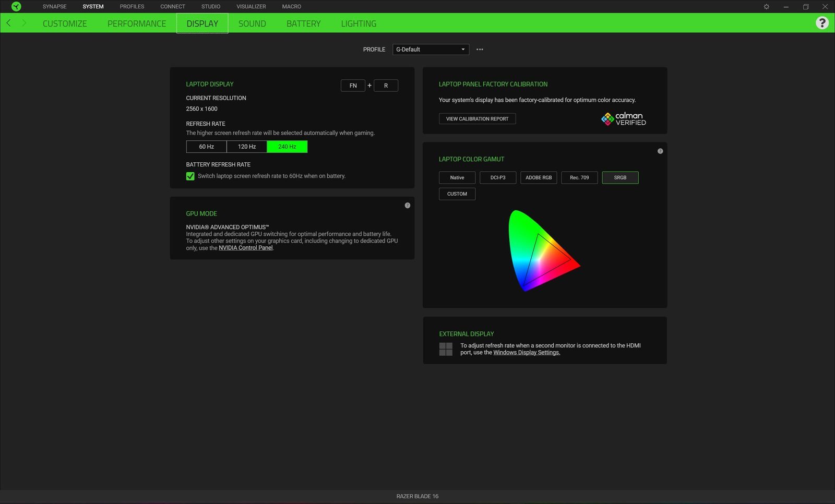The width and height of the screenshot is (835, 504).
Task: Select 60 Hz refresh rate
Action: 206,147
